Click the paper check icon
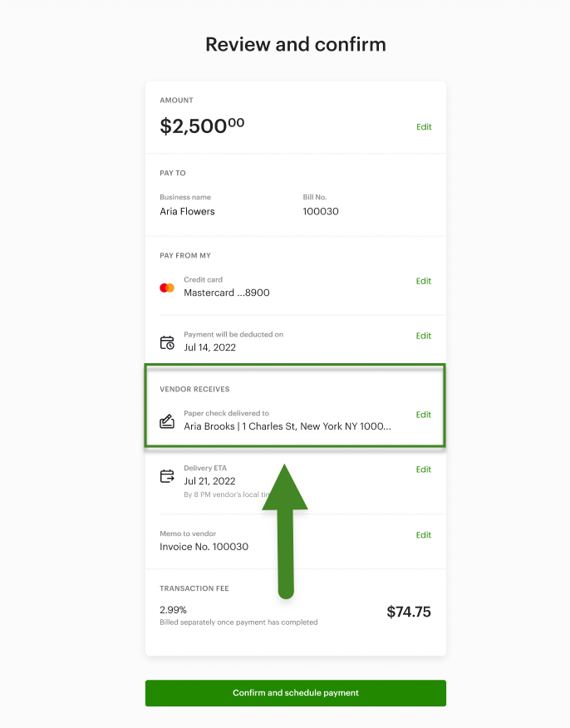This screenshot has width=570, height=728. [x=167, y=421]
